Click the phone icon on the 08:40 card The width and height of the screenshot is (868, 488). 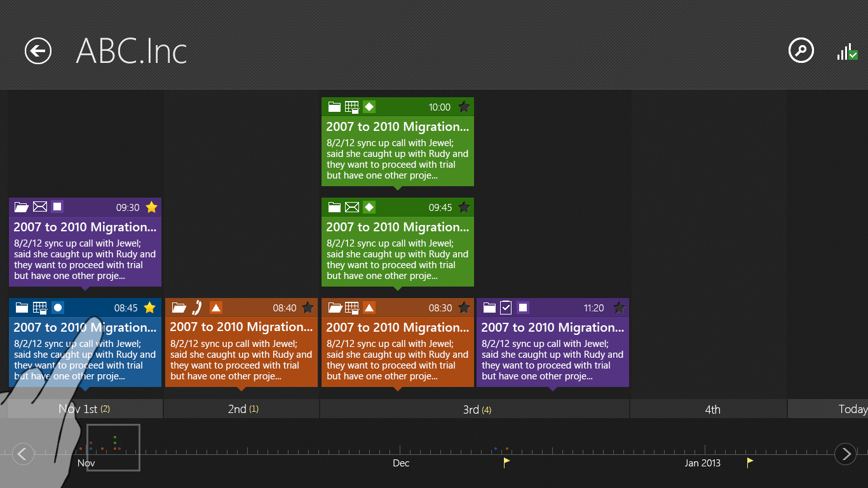197,308
